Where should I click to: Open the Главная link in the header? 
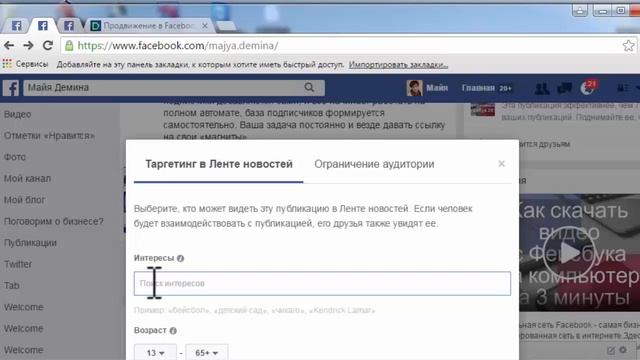click(478, 88)
